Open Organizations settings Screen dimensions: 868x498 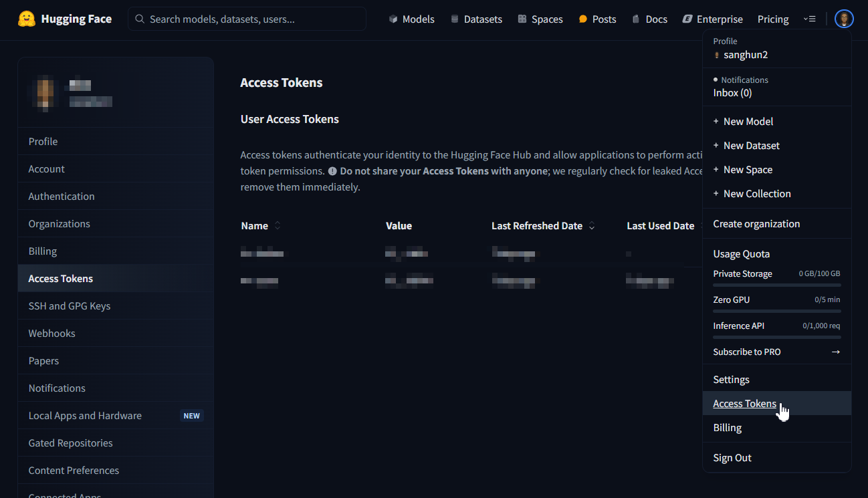[x=116, y=223]
